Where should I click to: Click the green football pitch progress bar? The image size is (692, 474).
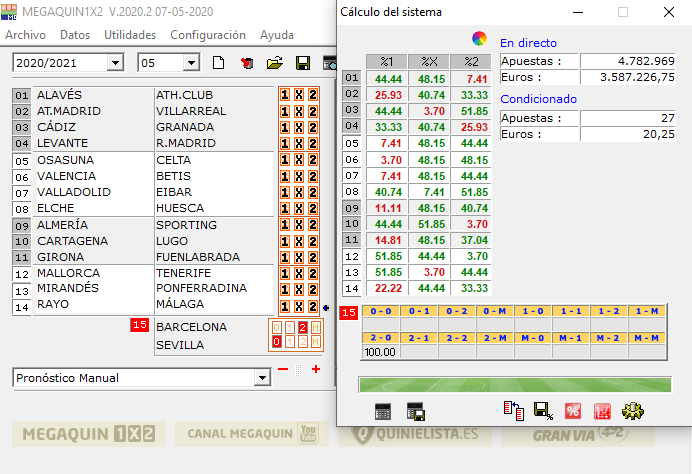515,385
